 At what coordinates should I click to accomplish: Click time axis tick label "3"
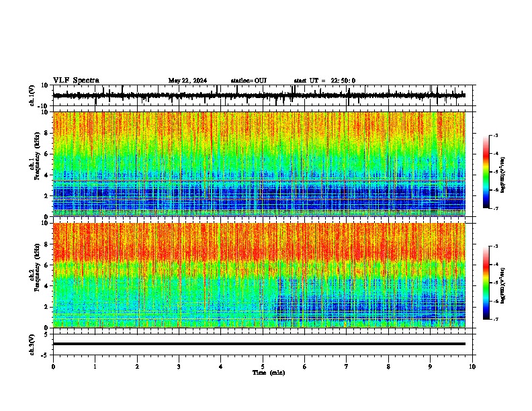click(x=179, y=367)
